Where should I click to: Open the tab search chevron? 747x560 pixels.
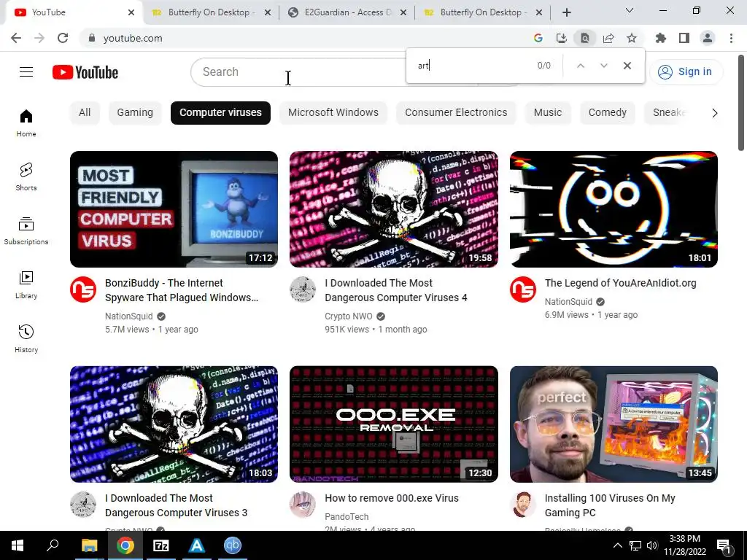[x=630, y=10]
